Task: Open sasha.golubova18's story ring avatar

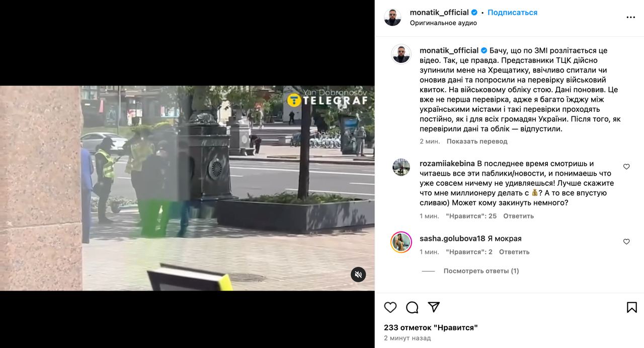Action: [401, 242]
